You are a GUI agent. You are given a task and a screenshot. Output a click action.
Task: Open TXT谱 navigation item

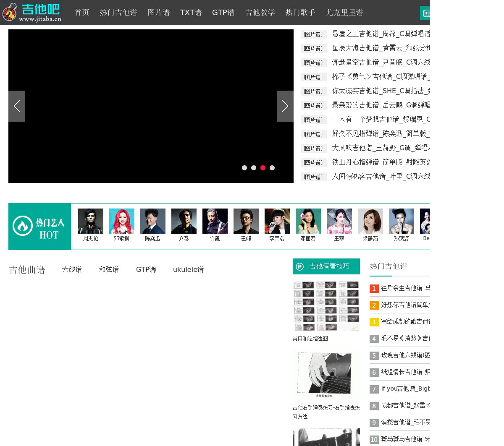[191, 13]
